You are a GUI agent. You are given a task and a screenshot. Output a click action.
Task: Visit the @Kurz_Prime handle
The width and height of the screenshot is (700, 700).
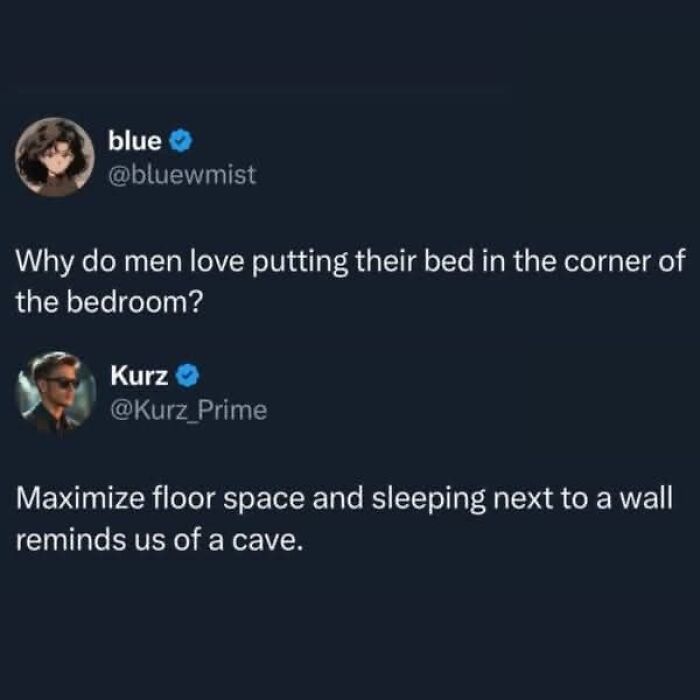[x=189, y=410]
